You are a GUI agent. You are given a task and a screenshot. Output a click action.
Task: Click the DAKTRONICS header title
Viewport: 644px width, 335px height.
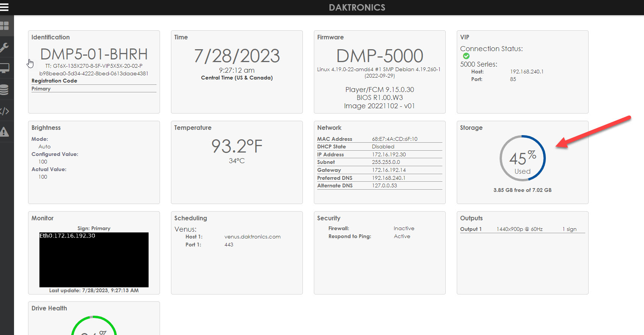coord(357,8)
